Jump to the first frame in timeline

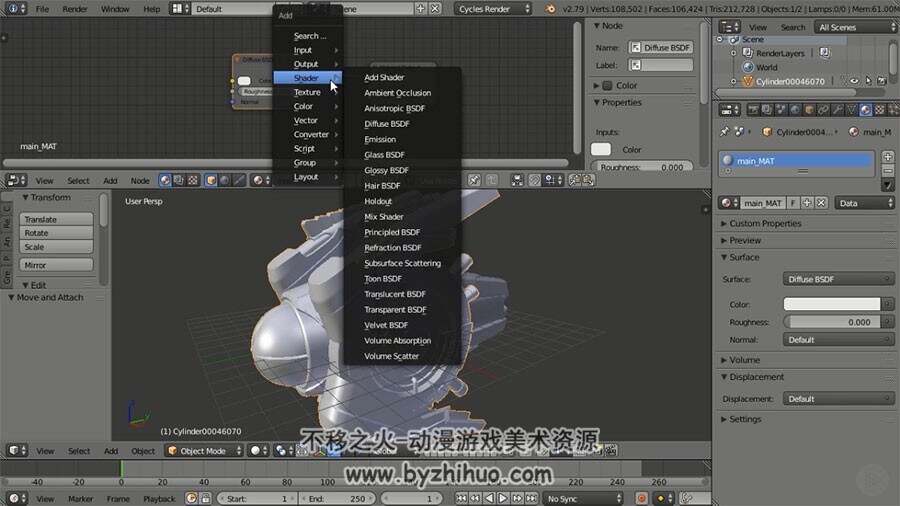click(x=461, y=499)
